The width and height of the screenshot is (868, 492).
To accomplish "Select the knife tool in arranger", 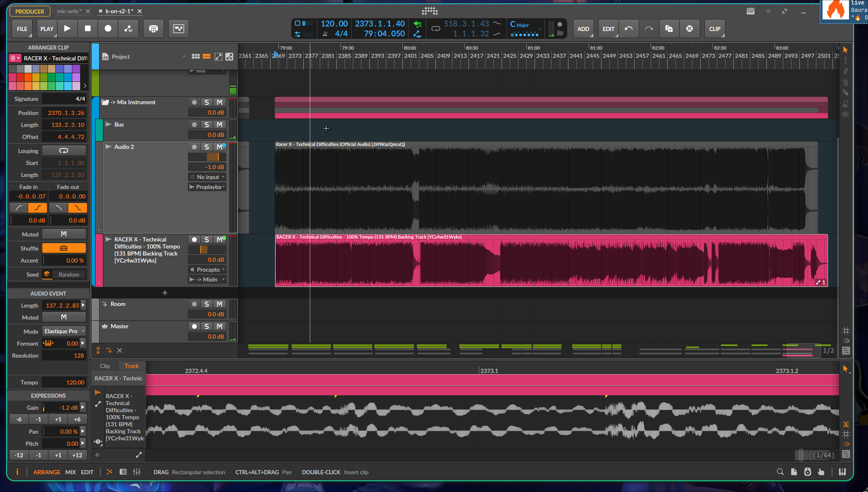I will pyautogui.click(x=845, y=93).
